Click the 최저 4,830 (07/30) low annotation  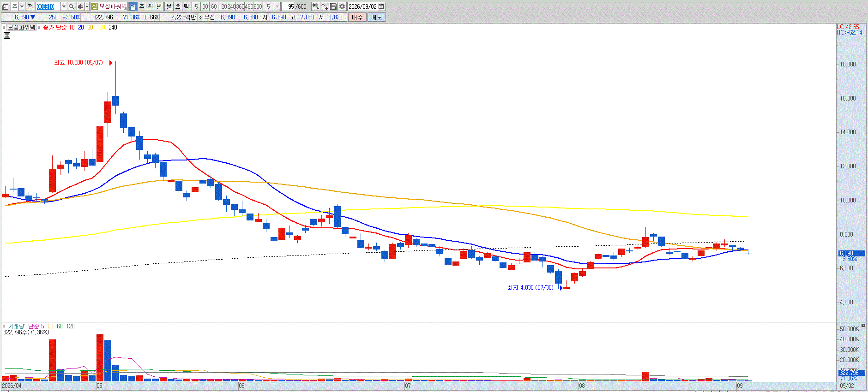coord(530,287)
